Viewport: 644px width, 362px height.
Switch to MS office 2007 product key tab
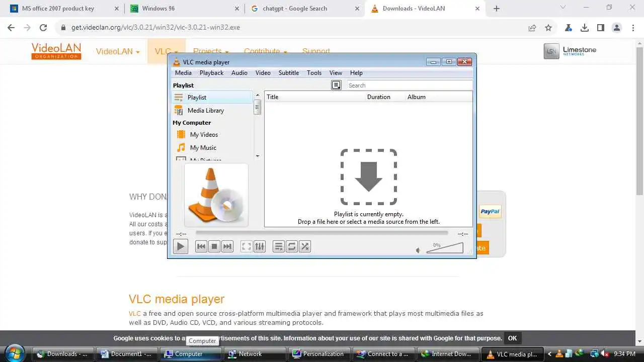click(x=64, y=9)
